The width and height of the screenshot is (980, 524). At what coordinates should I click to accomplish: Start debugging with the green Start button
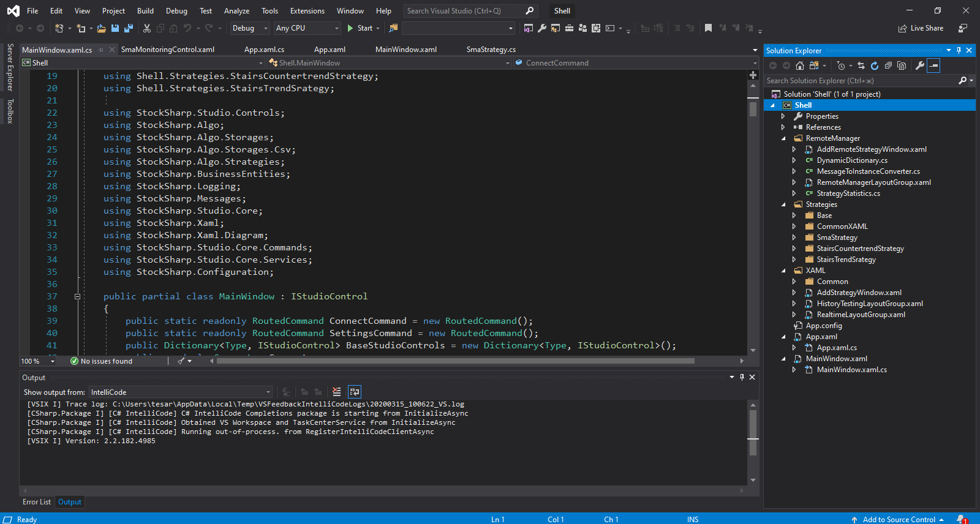[x=360, y=28]
